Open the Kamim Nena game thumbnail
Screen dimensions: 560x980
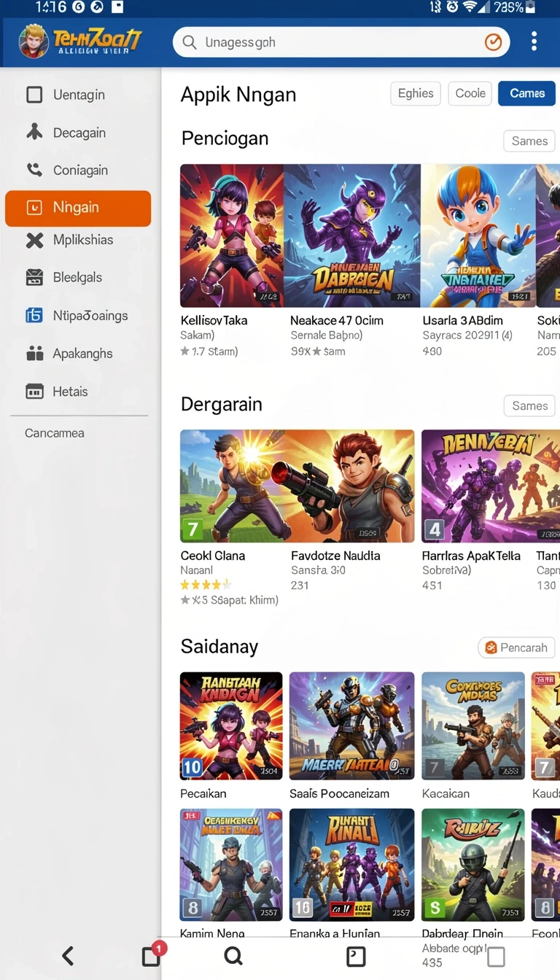pyautogui.click(x=231, y=865)
